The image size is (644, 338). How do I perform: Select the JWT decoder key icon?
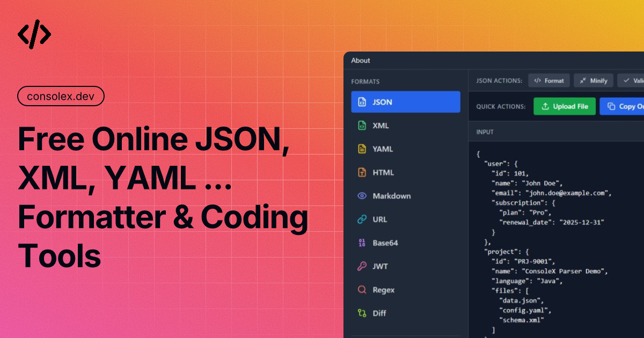pyautogui.click(x=362, y=266)
